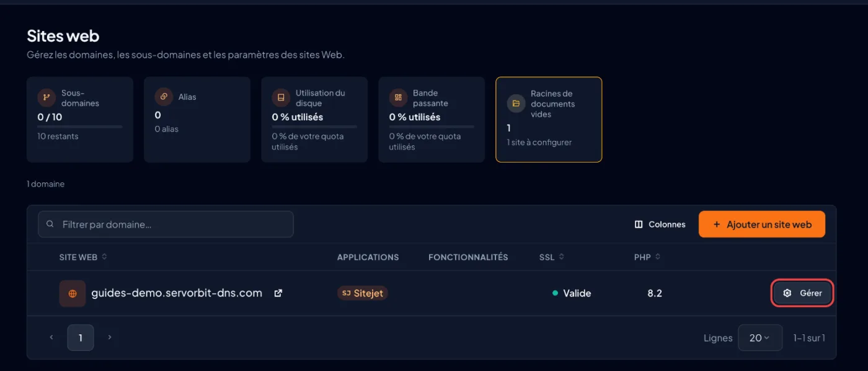Click the next page arrow
This screenshot has width=868, height=371.
(x=110, y=337)
